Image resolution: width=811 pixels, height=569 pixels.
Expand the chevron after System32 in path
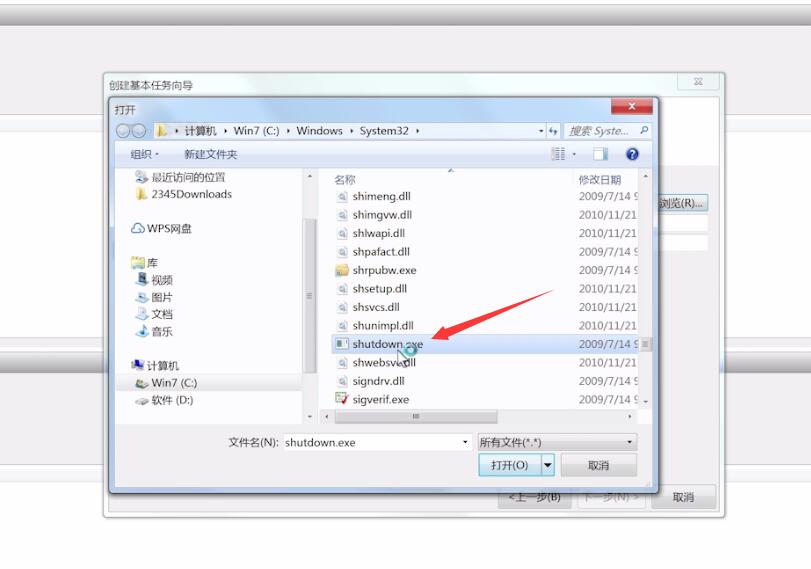tap(417, 131)
